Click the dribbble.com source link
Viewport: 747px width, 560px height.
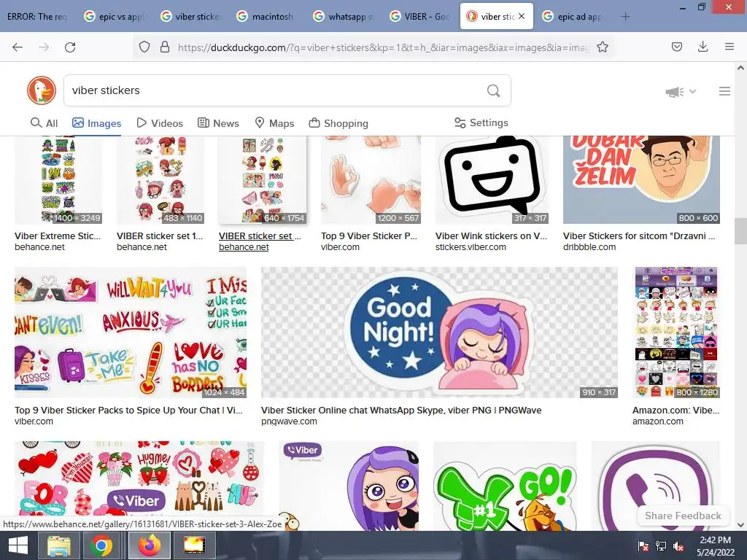coord(589,247)
